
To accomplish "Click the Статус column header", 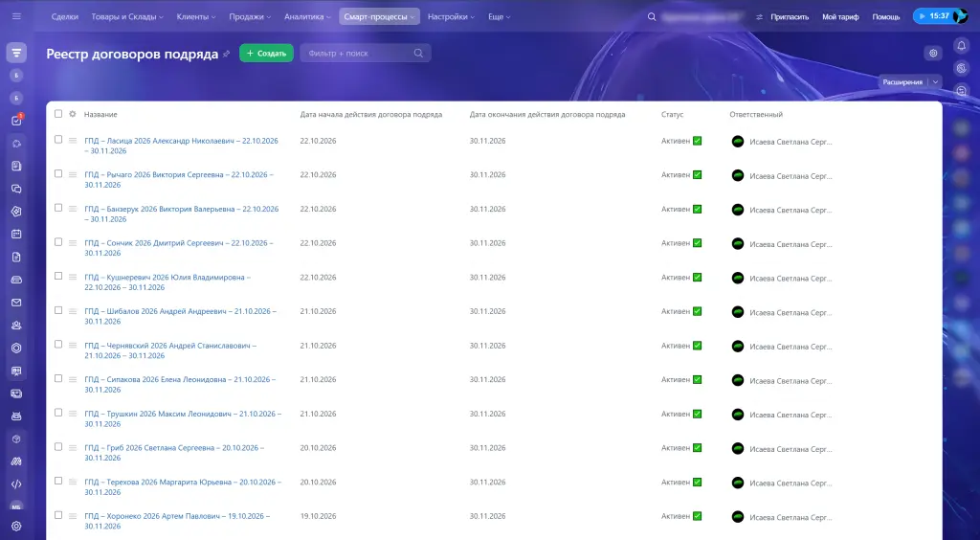I will 672,114.
